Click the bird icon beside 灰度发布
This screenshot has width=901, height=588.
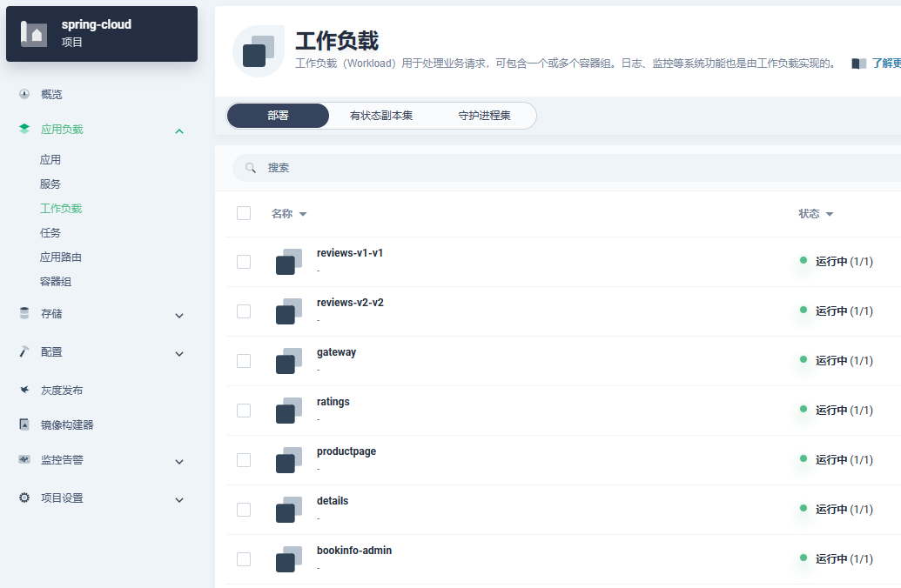point(24,390)
